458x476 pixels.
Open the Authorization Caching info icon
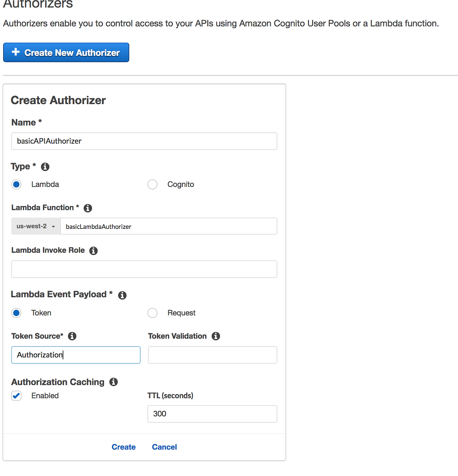point(113,382)
